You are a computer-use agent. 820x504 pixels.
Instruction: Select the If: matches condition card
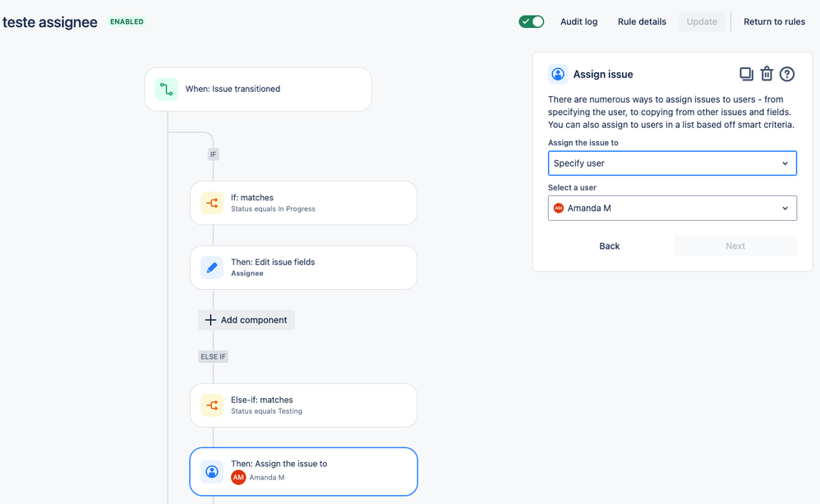(x=304, y=204)
